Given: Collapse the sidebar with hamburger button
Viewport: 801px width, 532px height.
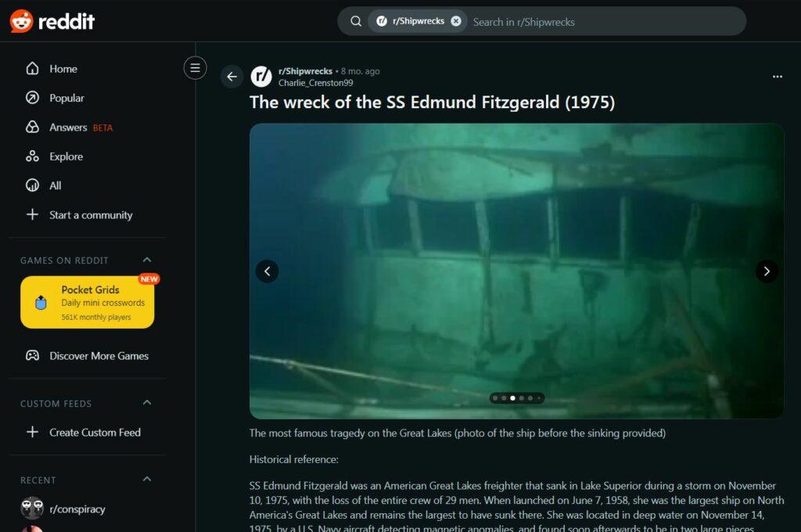Looking at the screenshot, I should tap(195, 68).
